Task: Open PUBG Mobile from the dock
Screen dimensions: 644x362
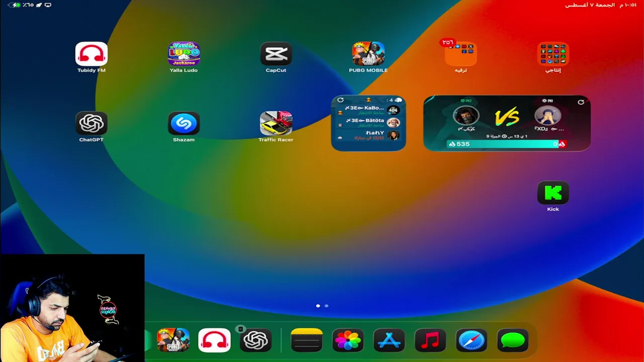Action: click(x=173, y=340)
